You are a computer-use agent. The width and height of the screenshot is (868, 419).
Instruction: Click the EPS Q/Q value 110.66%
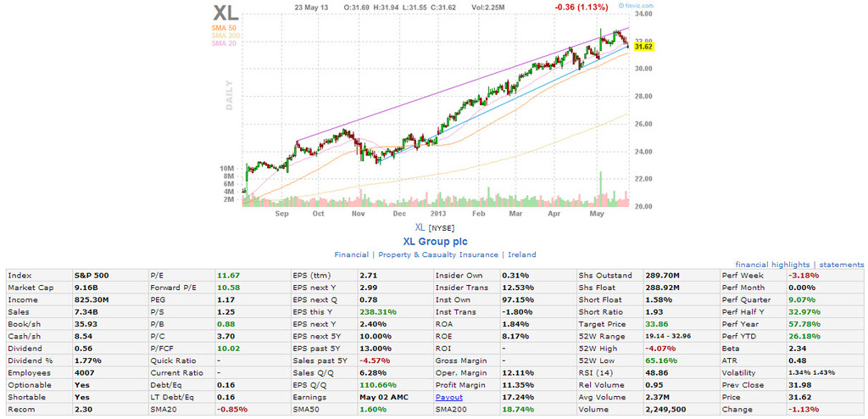tap(378, 385)
